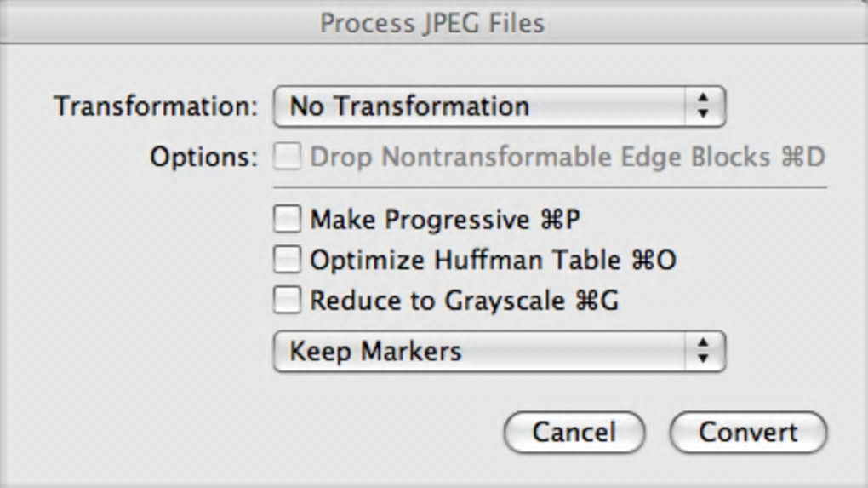868x488 pixels.
Task: Click the Options: label text
Action: pyautogui.click(x=203, y=158)
